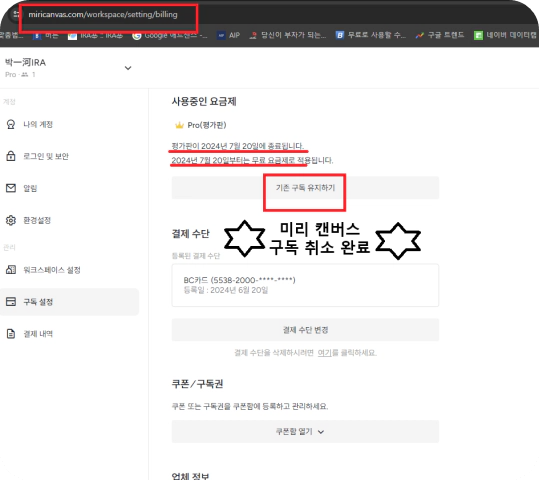Image resolution: width=539 pixels, height=480 pixels.
Task: Click the My Account (나의 계정) icon
Action: coord(11,124)
